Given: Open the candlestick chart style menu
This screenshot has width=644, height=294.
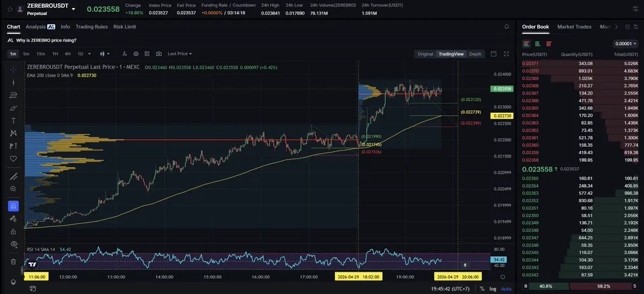Looking at the screenshot, I should (105, 54).
